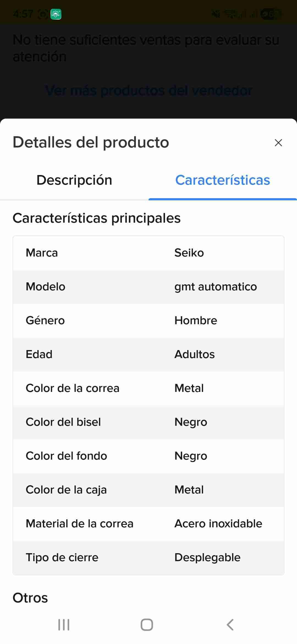
Task: Open recent apps navigation icon
Action: tap(64, 624)
